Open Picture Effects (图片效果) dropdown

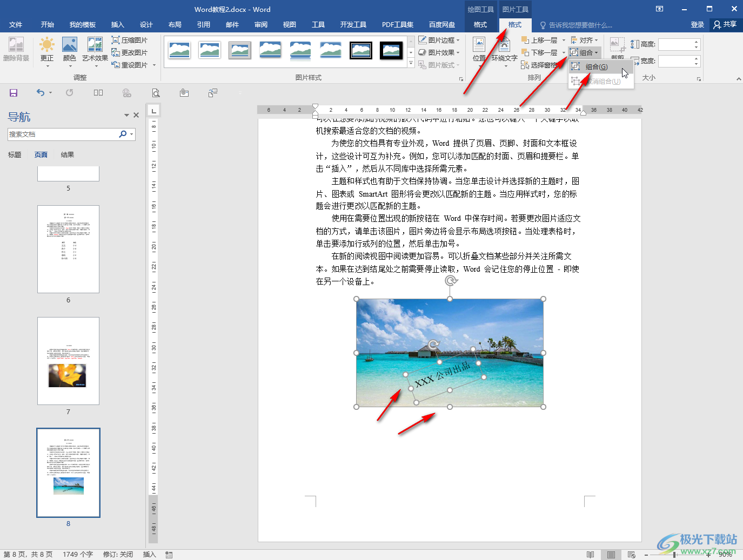(439, 52)
